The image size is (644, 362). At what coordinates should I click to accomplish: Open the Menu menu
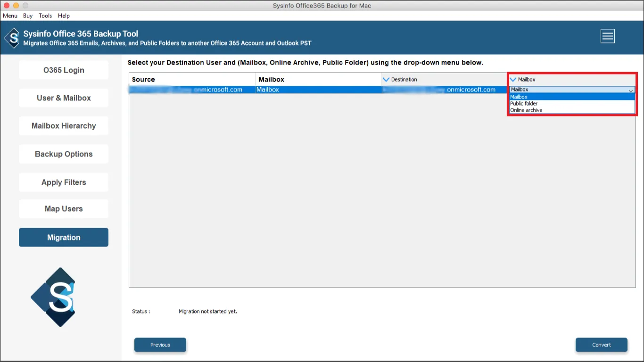tap(10, 16)
